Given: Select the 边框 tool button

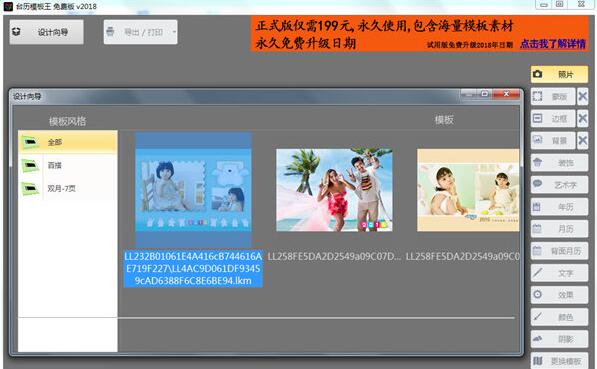Looking at the screenshot, I should (x=553, y=119).
